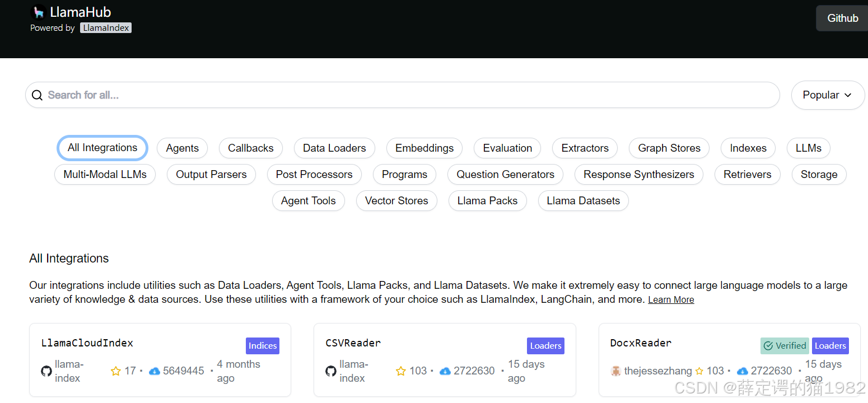Click Loaders badge on CSVReader card
868x403 pixels.
[545, 346]
